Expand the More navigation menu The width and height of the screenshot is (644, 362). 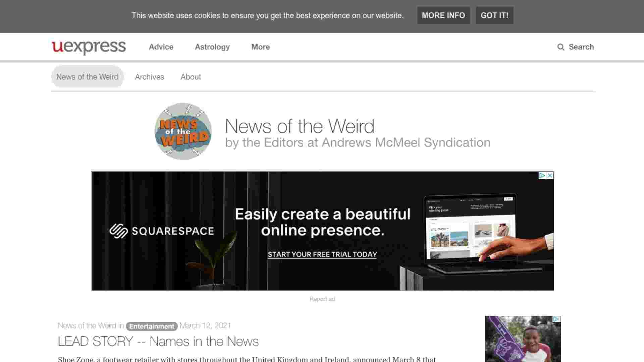coord(260,47)
